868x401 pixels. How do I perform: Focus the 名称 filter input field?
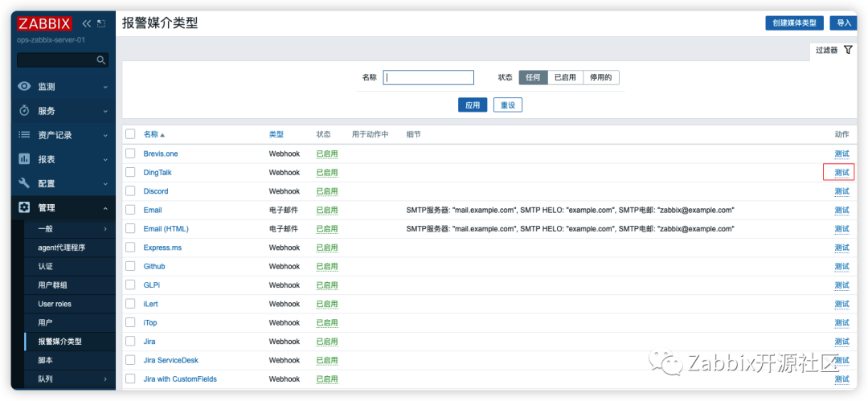(x=428, y=77)
